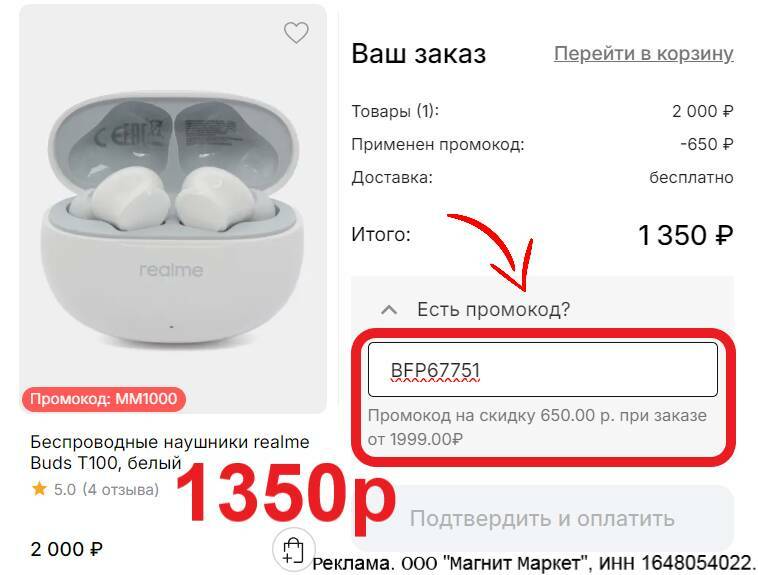Click the promo description text under input
The image size is (758, 575).
click(x=537, y=428)
